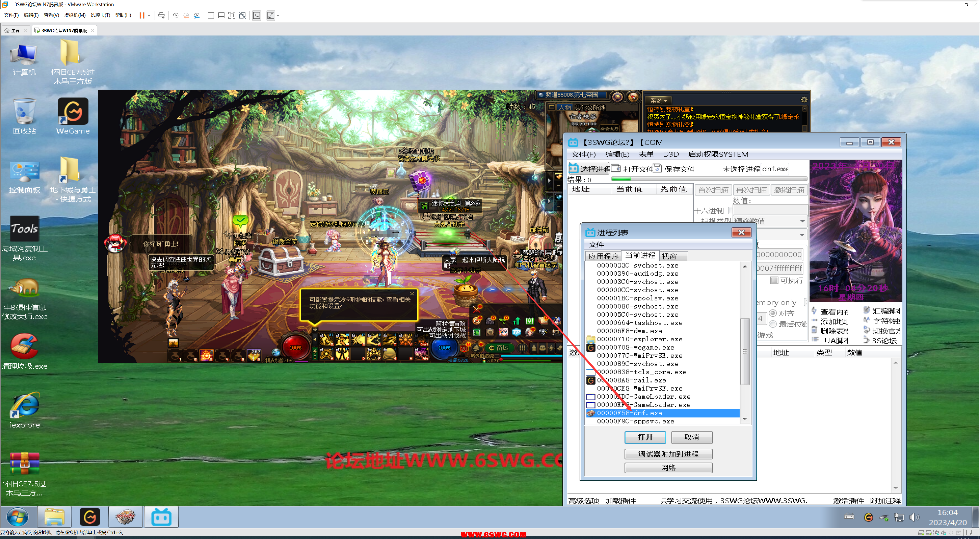Image resolution: width=980 pixels, height=539 pixels.
Task: Toggle the 可执行 executable checkbox
Action: 774,280
